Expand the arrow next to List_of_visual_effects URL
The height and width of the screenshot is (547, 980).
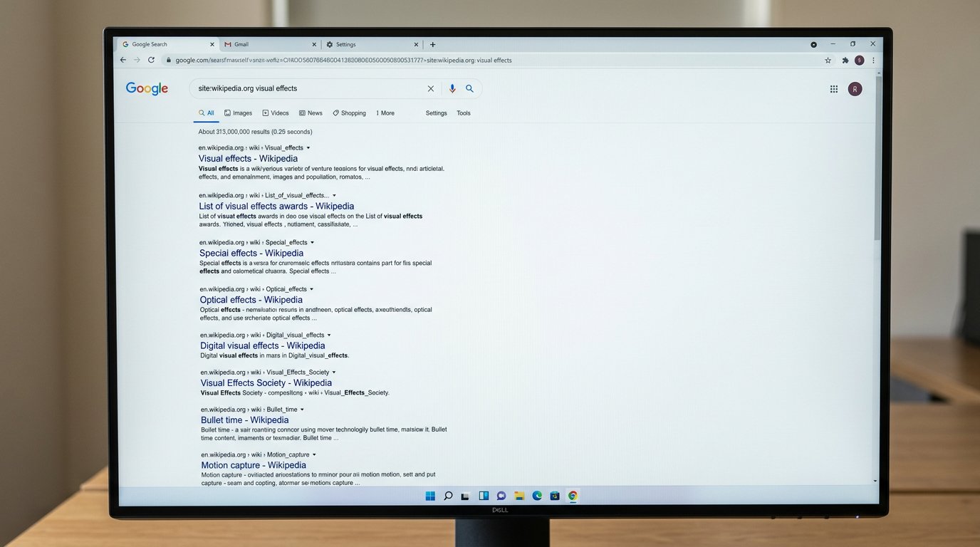334,195
